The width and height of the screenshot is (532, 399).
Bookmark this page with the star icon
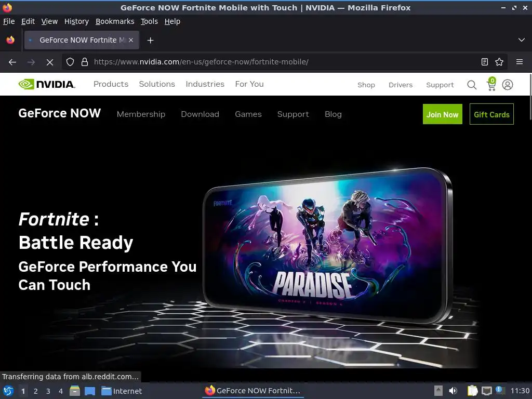click(499, 62)
